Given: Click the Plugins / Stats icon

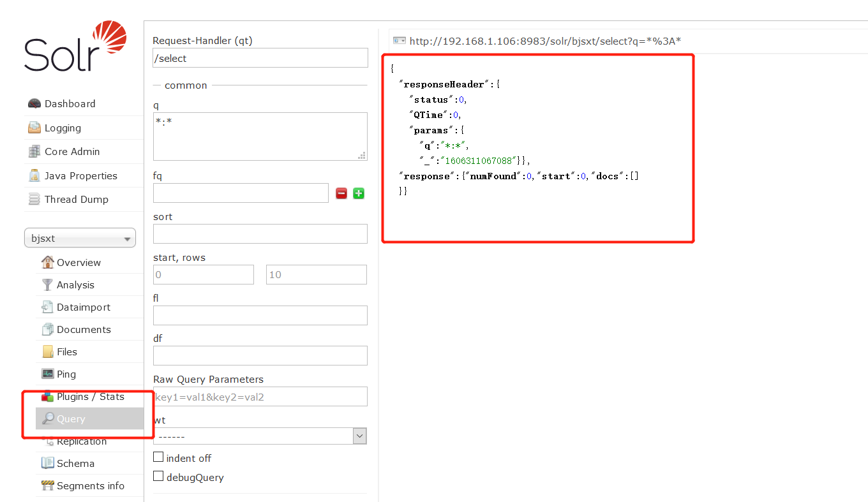Looking at the screenshot, I should point(47,397).
